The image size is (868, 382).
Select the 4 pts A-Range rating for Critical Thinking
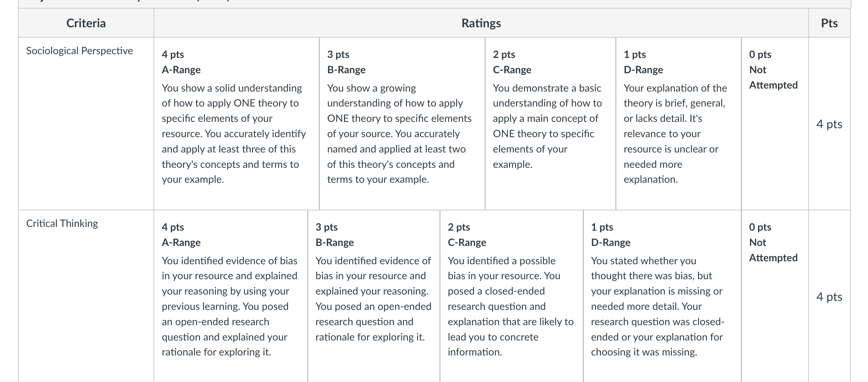pyautogui.click(x=231, y=296)
